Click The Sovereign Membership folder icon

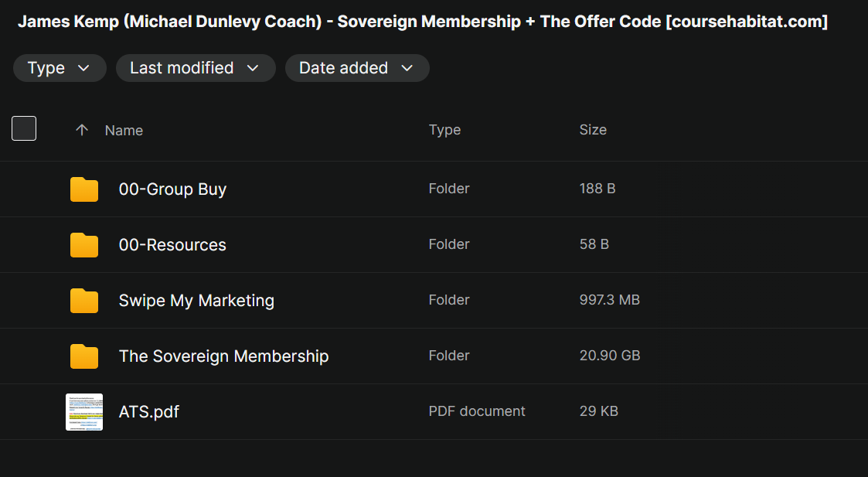click(x=84, y=356)
